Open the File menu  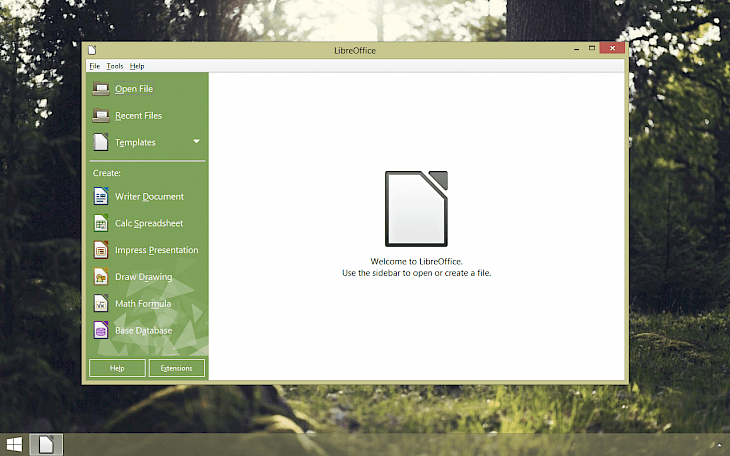95,66
